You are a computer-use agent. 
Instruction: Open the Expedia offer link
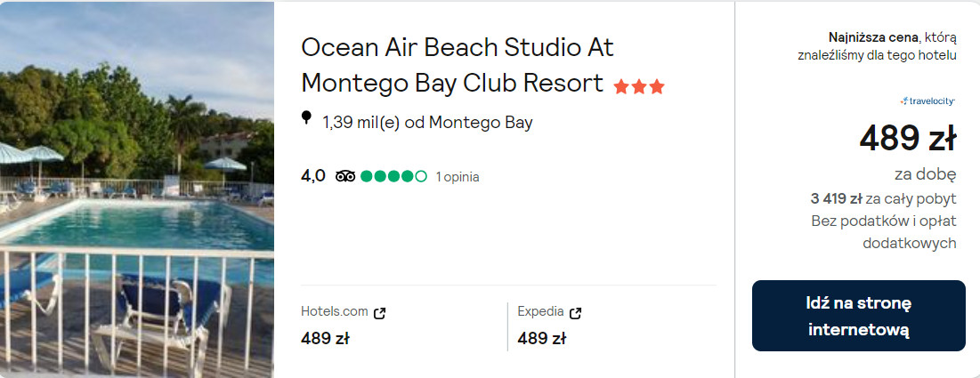[540, 311]
